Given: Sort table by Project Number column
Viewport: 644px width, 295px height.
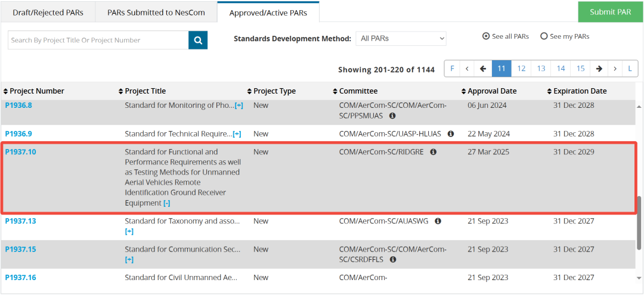Looking at the screenshot, I should [36, 91].
